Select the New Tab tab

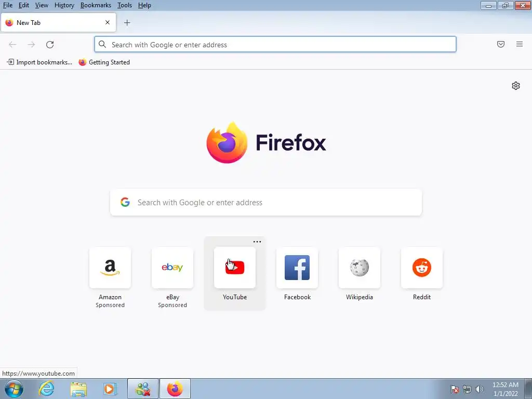[x=58, y=23]
